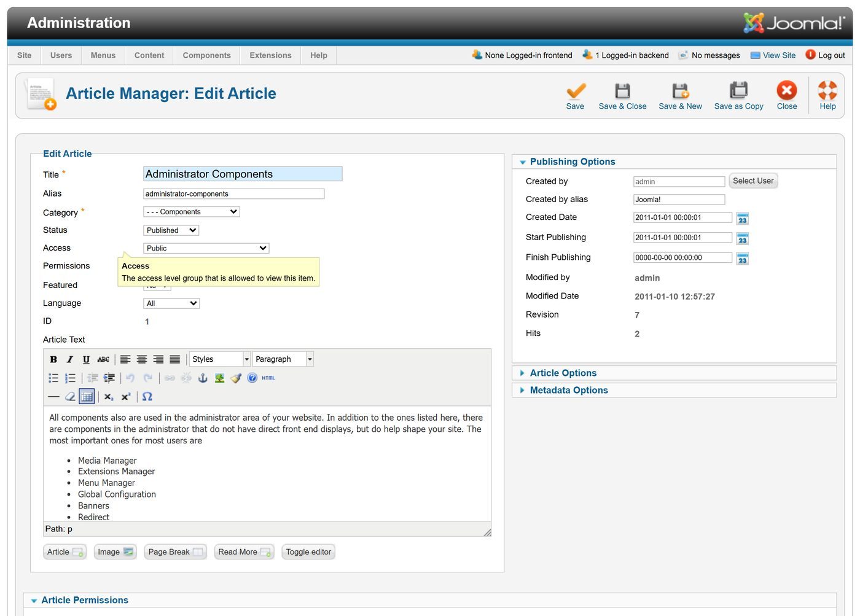Open calendar for Finish Publishing
The height and width of the screenshot is (616, 860).
click(742, 259)
